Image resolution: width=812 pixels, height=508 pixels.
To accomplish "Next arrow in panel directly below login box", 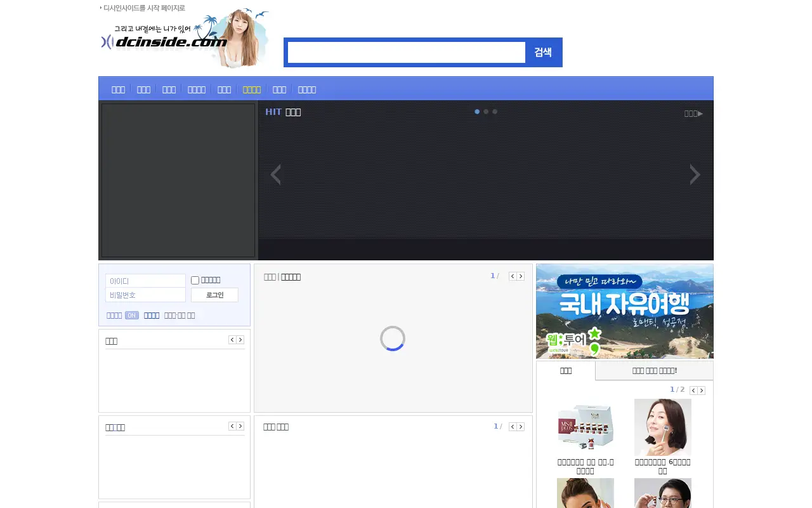I will (x=240, y=340).
